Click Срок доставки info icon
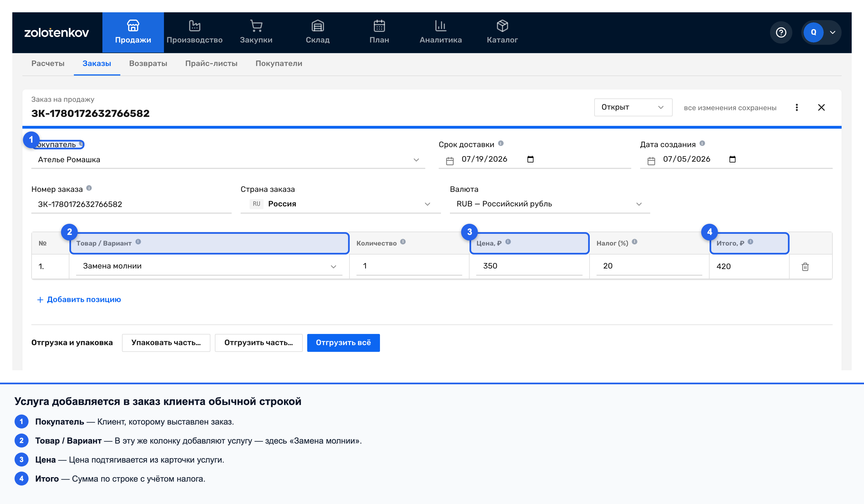Image resolution: width=864 pixels, height=504 pixels. point(501,143)
